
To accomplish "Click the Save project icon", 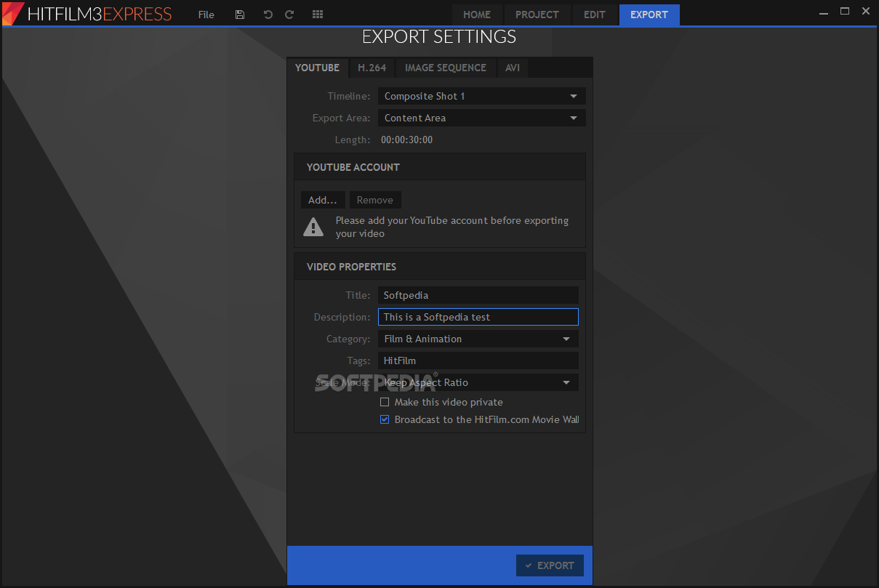I will [x=240, y=15].
